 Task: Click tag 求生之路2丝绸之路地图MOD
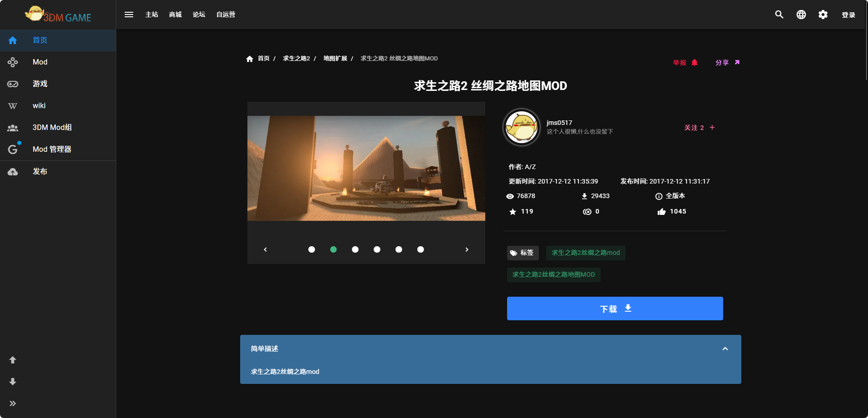click(553, 274)
